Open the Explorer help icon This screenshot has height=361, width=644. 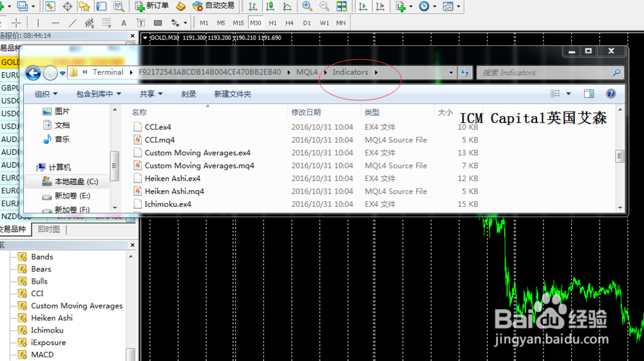(x=611, y=93)
